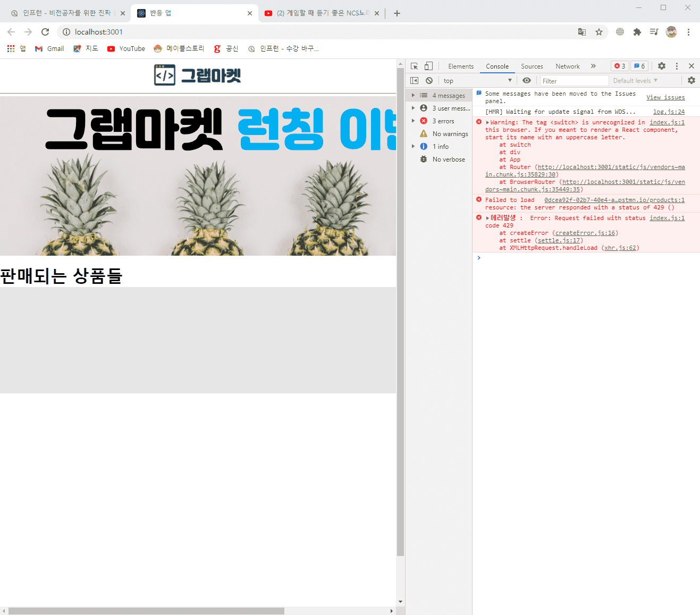The image size is (700, 615).
Task: Close the 반응 앱 browser tab
Action: [250, 13]
